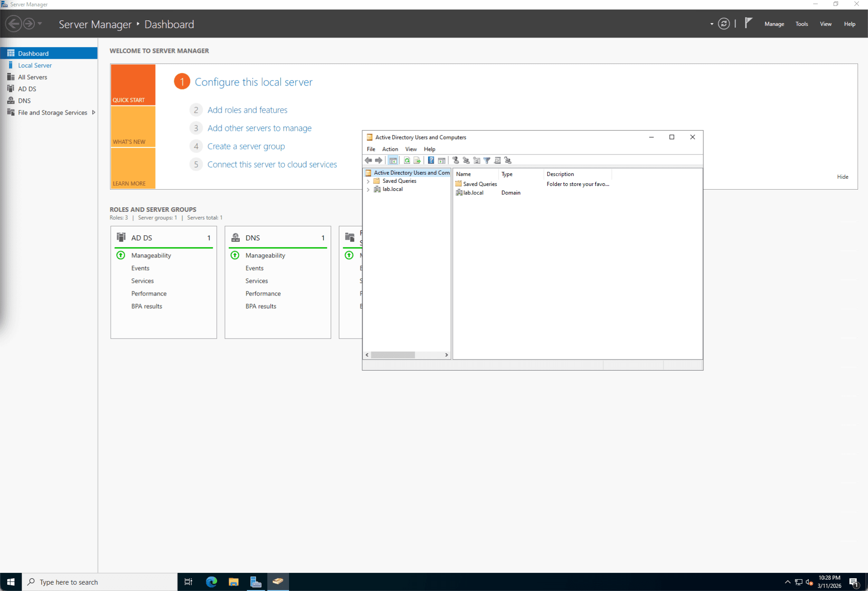868x591 pixels.
Task: Open the navigation history dropdown arrow
Action: click(40, 24)
